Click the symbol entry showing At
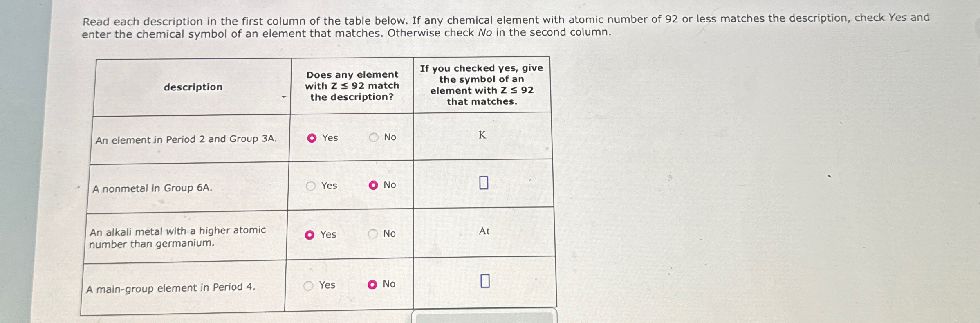The height and width of the screenshot is (323, 980). (x=484, y=232)
